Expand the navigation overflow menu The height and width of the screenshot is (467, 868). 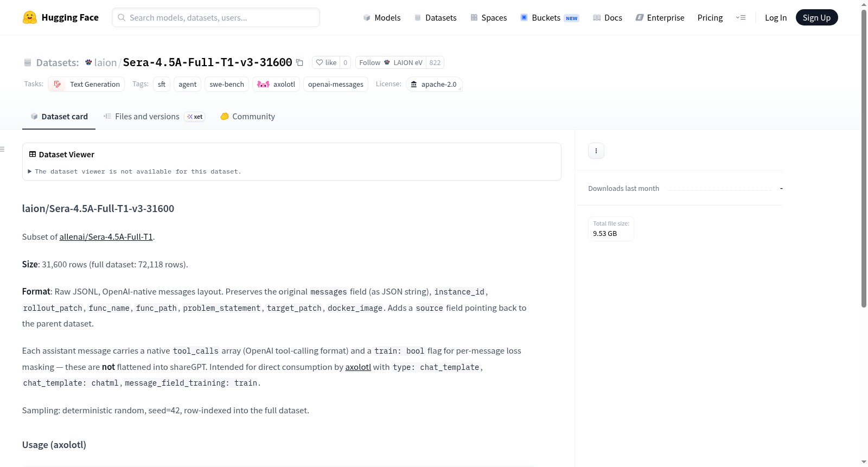point(741,17)
